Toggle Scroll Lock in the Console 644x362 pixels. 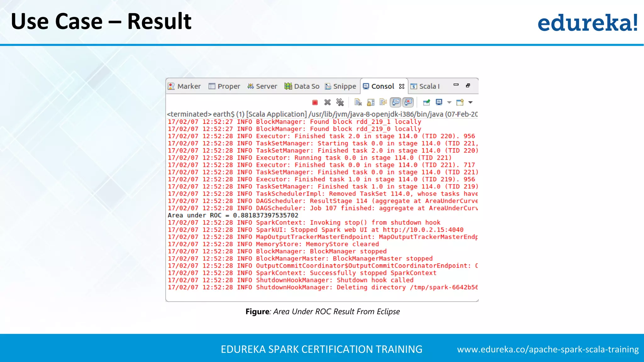click(x=371, y=102)
